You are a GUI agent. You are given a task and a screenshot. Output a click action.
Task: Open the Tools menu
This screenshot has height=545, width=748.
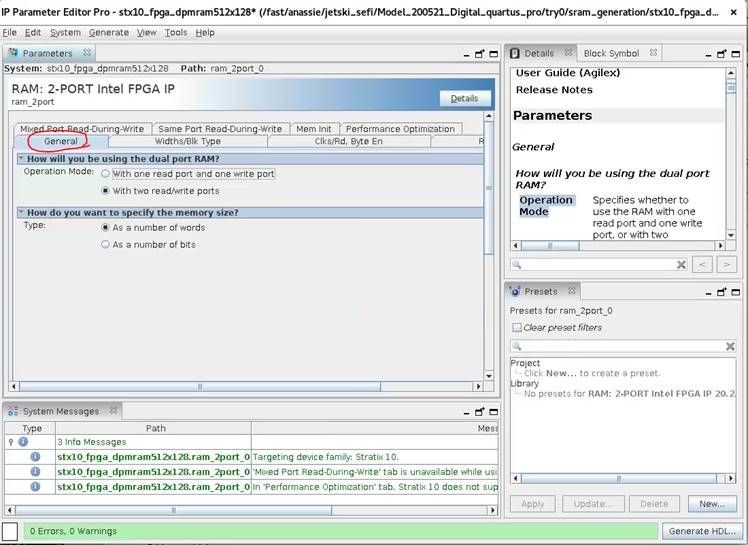(x=176, y=32)
